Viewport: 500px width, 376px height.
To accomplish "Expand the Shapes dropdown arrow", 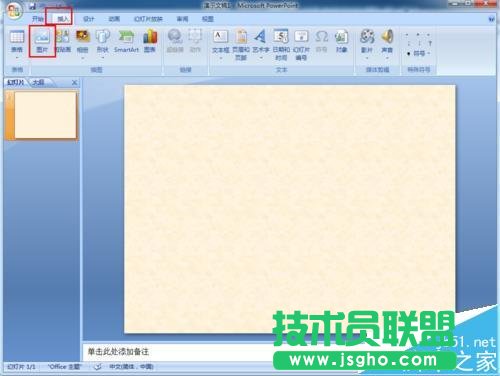I will [103, 58].
